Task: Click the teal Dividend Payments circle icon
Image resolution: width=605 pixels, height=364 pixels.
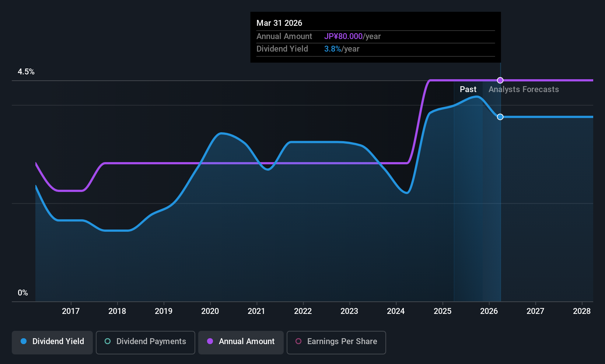Action: (107, 342)
